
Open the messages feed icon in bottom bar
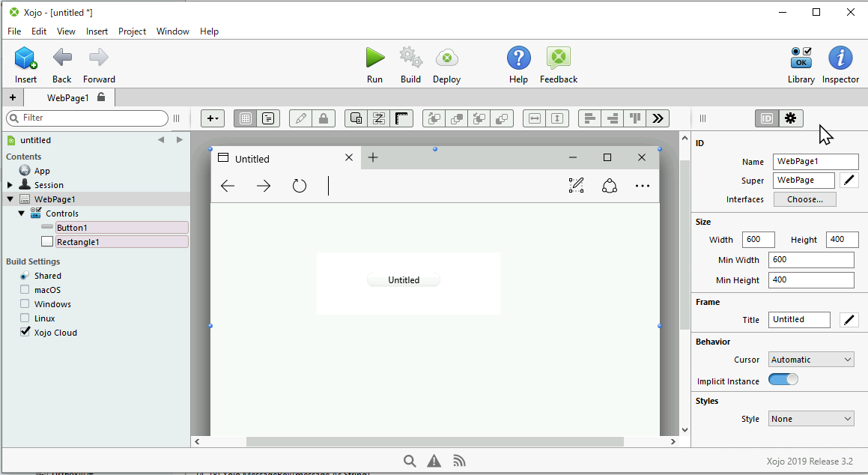tap(459, 461)
